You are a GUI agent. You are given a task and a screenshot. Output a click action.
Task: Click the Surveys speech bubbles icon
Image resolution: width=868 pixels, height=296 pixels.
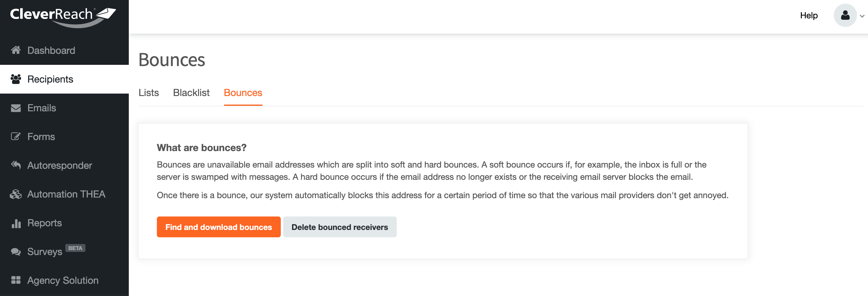point(16,252)
